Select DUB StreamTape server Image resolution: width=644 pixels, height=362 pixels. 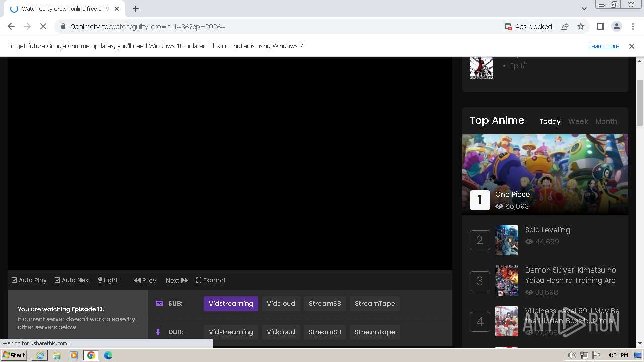coord(375,332)
